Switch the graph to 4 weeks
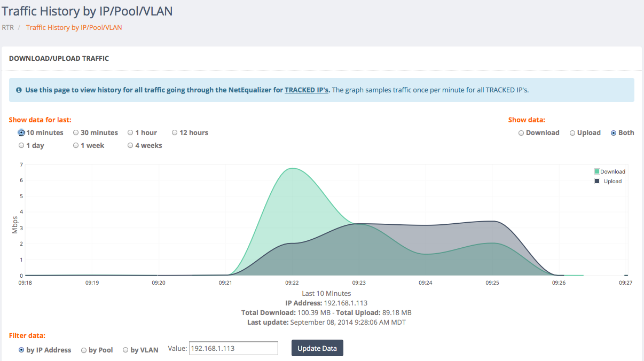 130,146
